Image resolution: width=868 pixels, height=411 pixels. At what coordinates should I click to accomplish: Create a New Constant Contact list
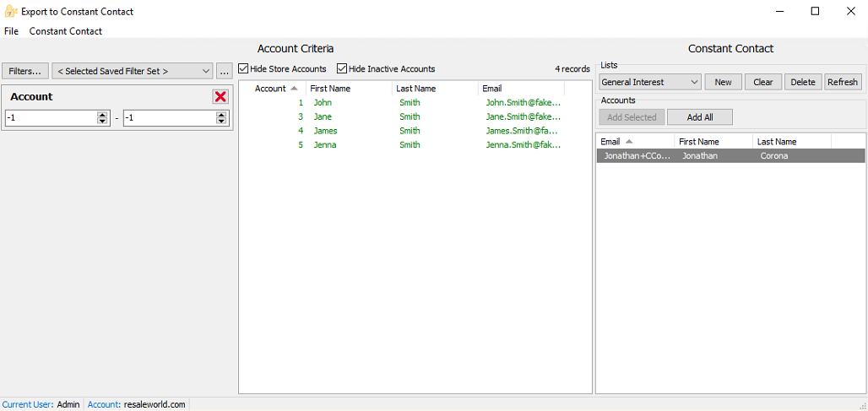pyautogui.click(x=723, y=82)
